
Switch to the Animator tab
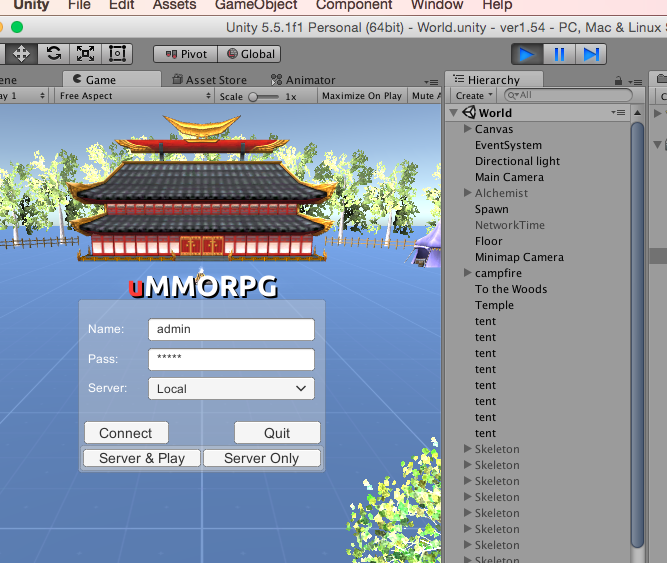[303, 80]
